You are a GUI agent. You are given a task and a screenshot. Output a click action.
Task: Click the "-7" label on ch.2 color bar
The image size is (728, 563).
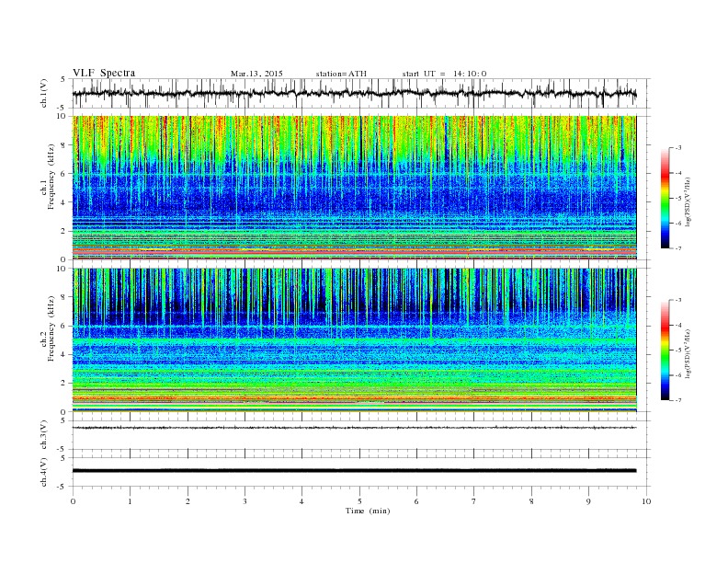(678, 400)
